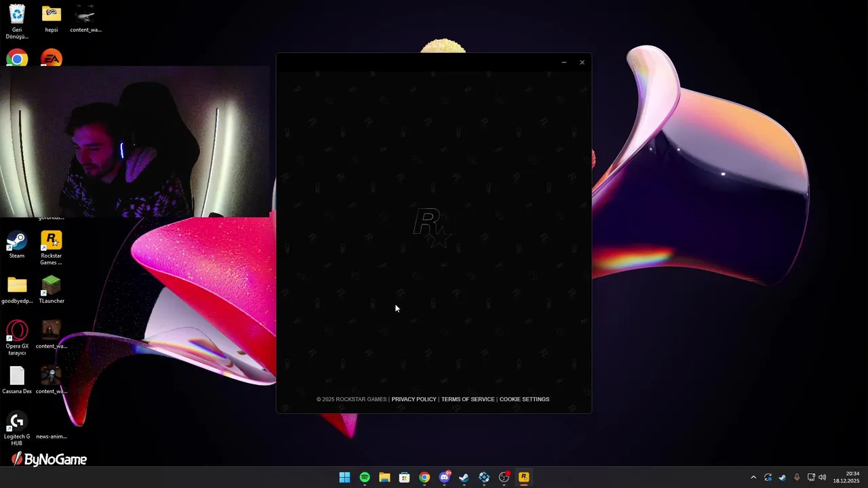Open the Cassana Dex file
Image resolution: width=868 pixels, height=488 pixels.
coord(17,380)
